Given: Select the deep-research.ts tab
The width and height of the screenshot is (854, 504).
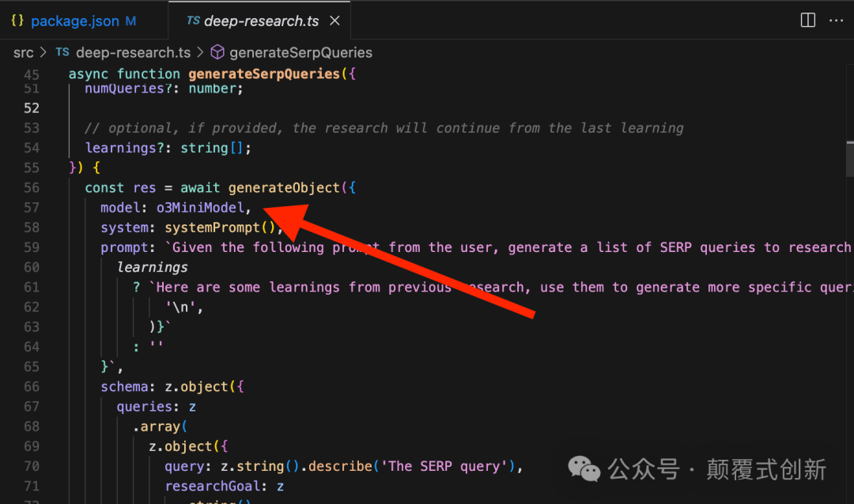Looking at the screenshot, I should [x=261, y=21].
